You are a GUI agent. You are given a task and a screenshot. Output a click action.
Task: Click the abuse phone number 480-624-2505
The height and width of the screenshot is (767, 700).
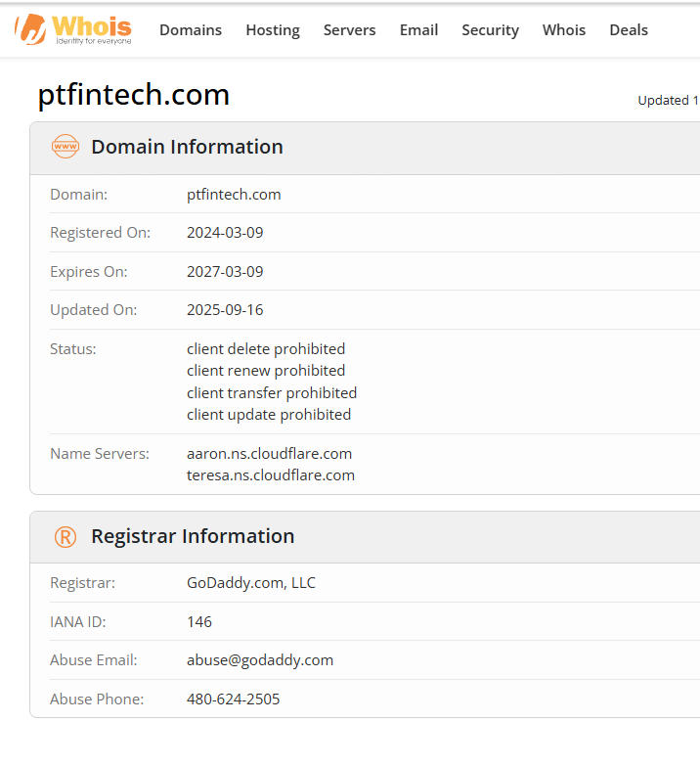pos(234,699)
